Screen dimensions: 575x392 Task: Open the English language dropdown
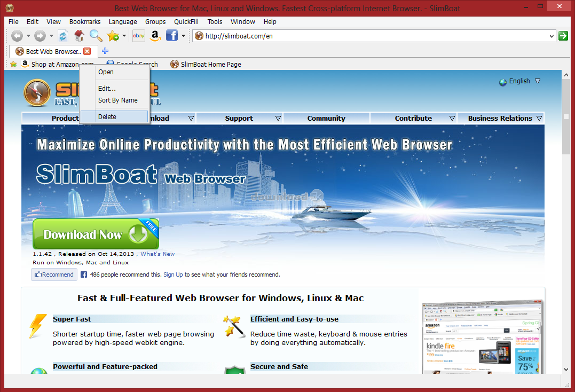click(538, 81)
